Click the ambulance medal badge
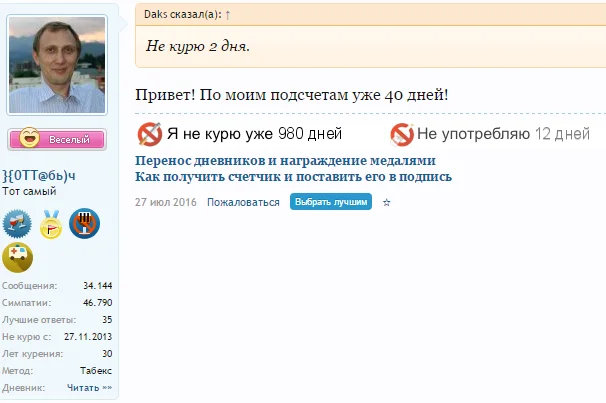 [17, 257]
